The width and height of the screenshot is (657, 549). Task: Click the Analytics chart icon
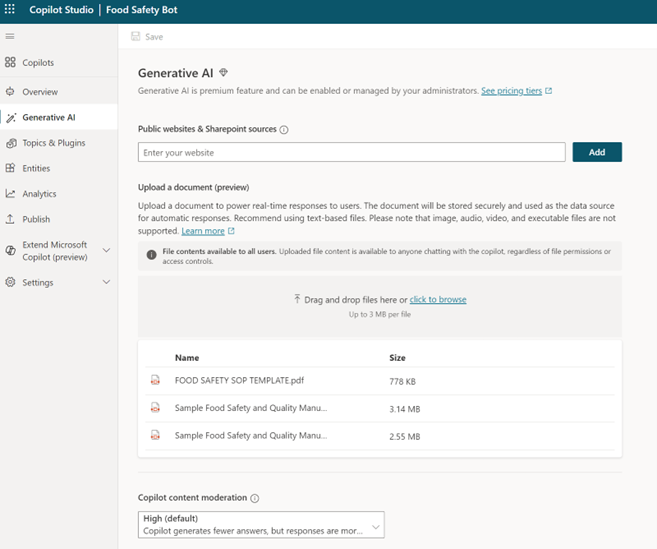coord(10,194)
